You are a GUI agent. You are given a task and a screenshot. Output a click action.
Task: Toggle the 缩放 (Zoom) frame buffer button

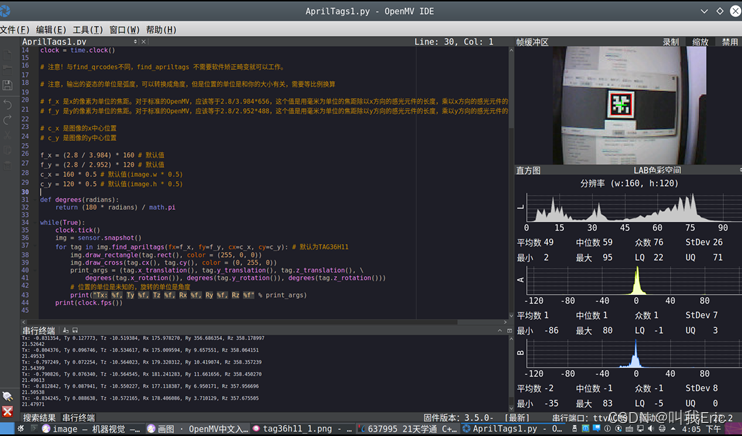tap(700, 42)
